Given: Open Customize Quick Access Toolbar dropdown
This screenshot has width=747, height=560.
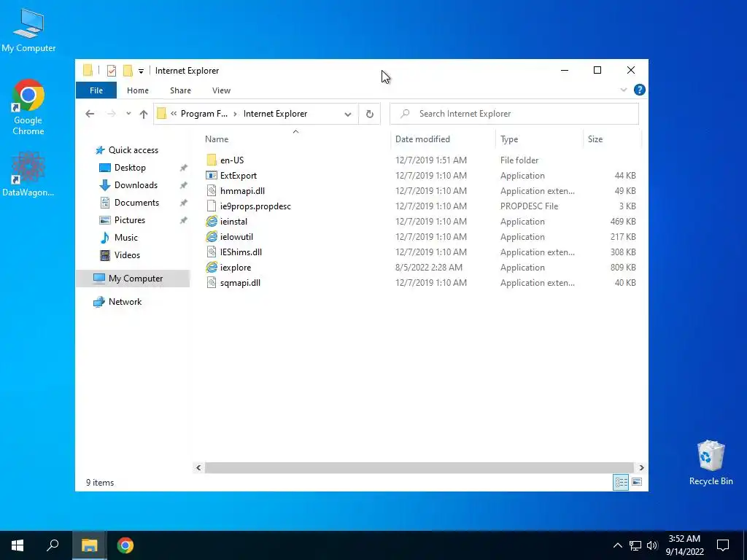Looking at the screenshot, I should 141,71.
